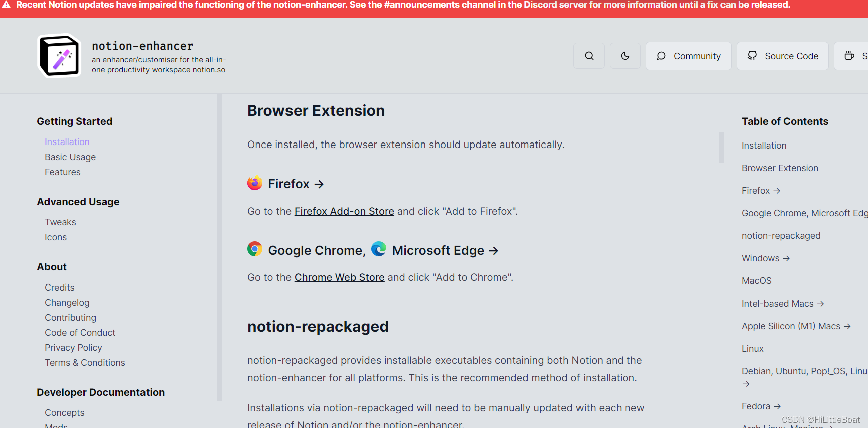The height and width of the screenshot is (428, 868).
Task: Jump to Debian, Ubuntu, Pop!_OS contents entry
Action: point(805,377)
